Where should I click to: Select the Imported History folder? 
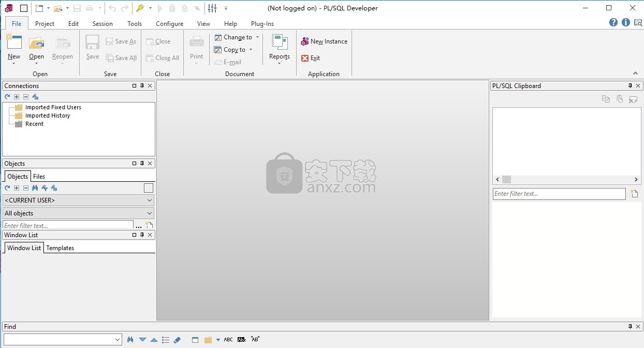(x=48, y=115)
